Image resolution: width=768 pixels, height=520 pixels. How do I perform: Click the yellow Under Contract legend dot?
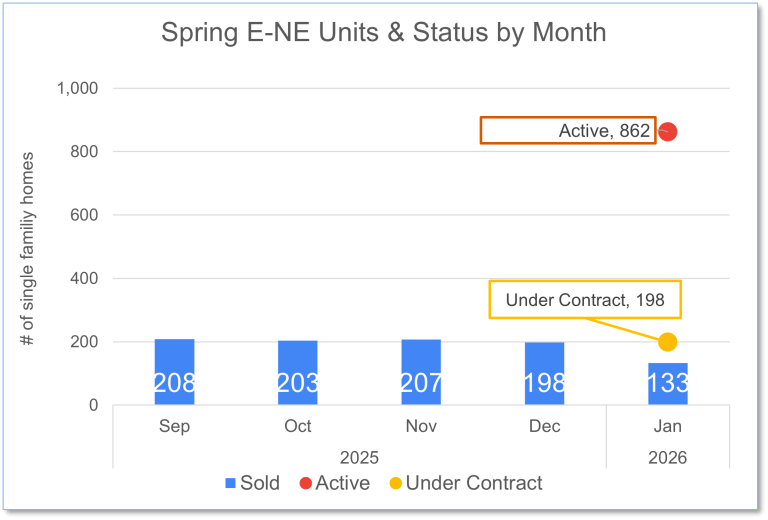[x=395, y=484]
